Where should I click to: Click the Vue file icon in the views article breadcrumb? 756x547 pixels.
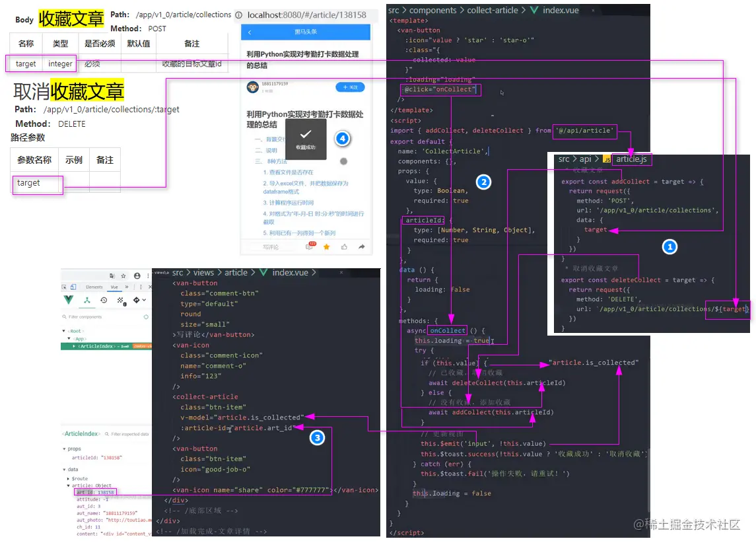(263, 273)
